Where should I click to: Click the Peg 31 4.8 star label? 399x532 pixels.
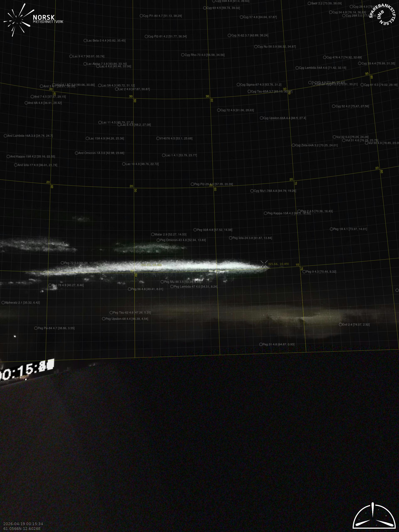pyautogui.click(x=278, y=344)
